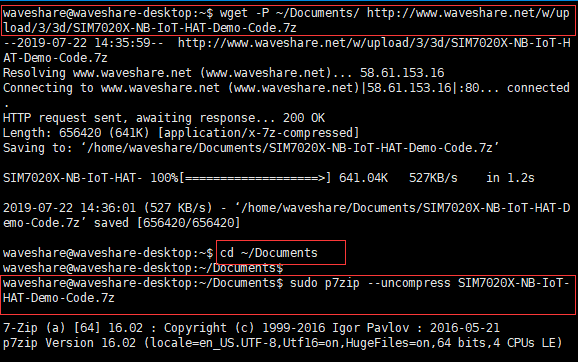Screen dimensions: 578x362
Task: Click 'Connecting to www.waveshare.net' line
Action: pyautogui.click(x=286, y=88)
